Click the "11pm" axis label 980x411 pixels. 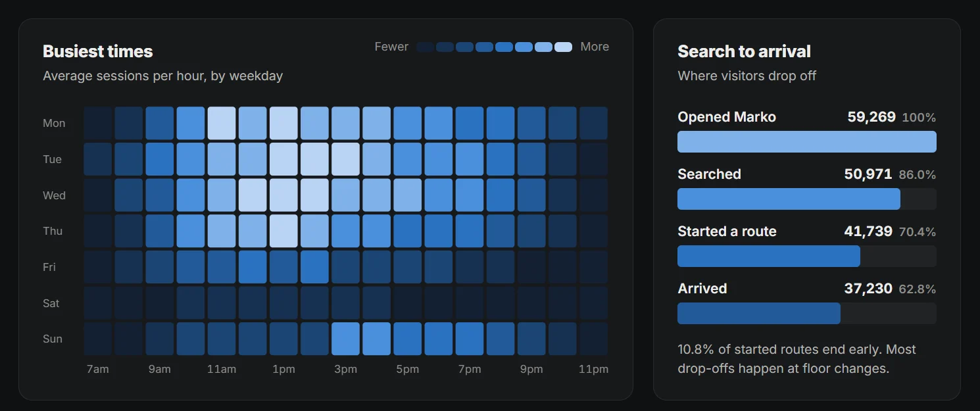(x=593, y=369)
